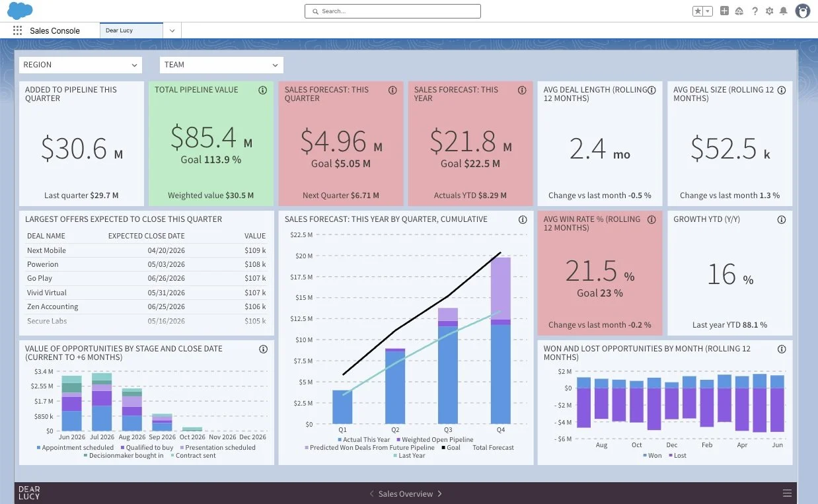This screenshot has width=818, height=504.
Task: Click info icon on Total Pipeline Value card
Action: 263,90
